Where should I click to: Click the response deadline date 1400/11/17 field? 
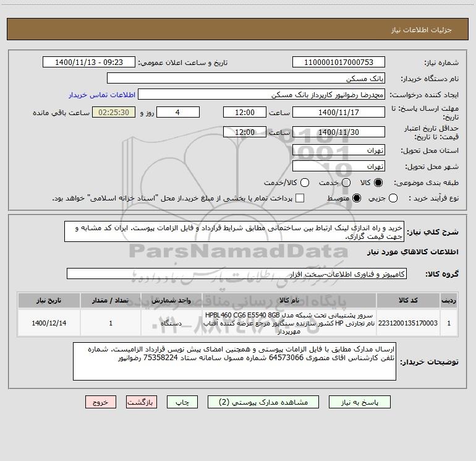(339, 113)
